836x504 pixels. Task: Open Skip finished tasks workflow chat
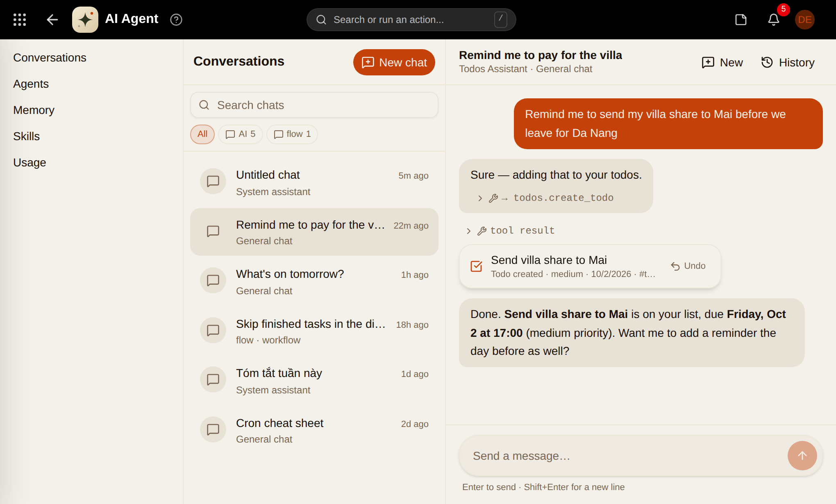pos(314,331)
